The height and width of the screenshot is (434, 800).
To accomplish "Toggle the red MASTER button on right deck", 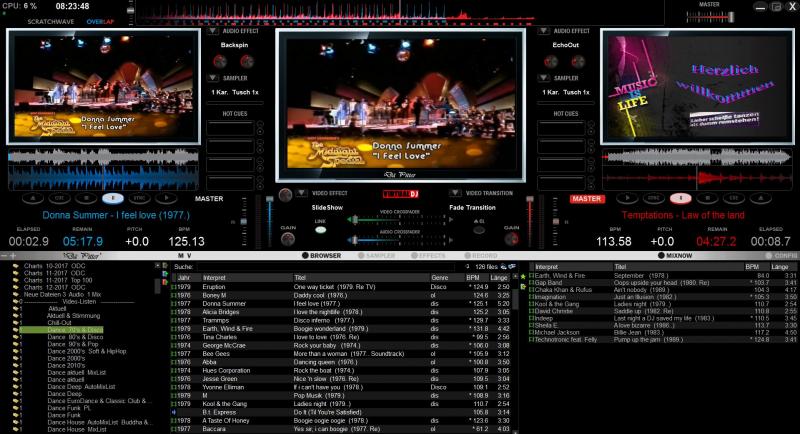I will [587, 199].
